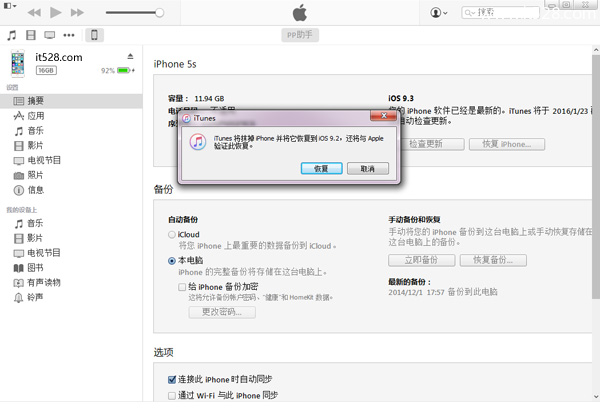Click the iOS 9.3 version text
The image size is (600, 409).
[401, 98]
